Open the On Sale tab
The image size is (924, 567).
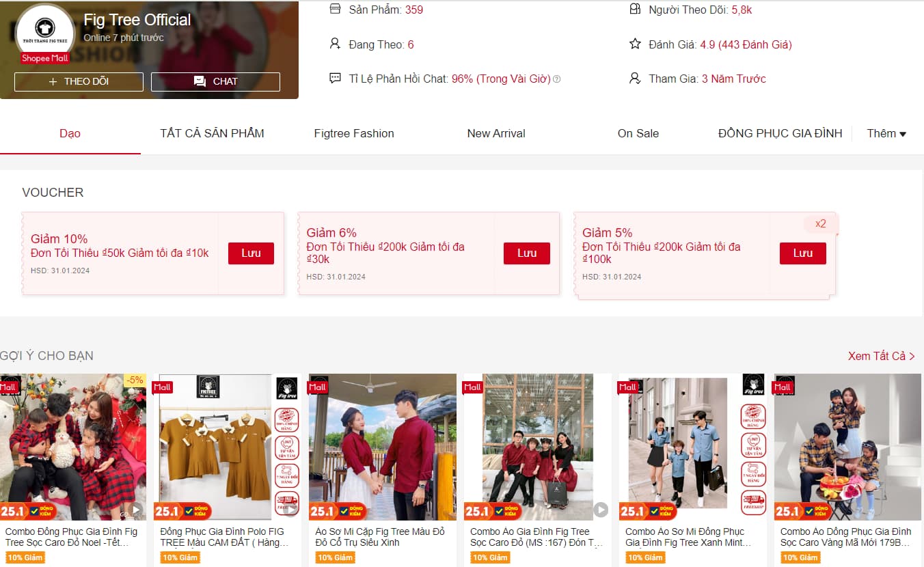(x=638, y=134)
